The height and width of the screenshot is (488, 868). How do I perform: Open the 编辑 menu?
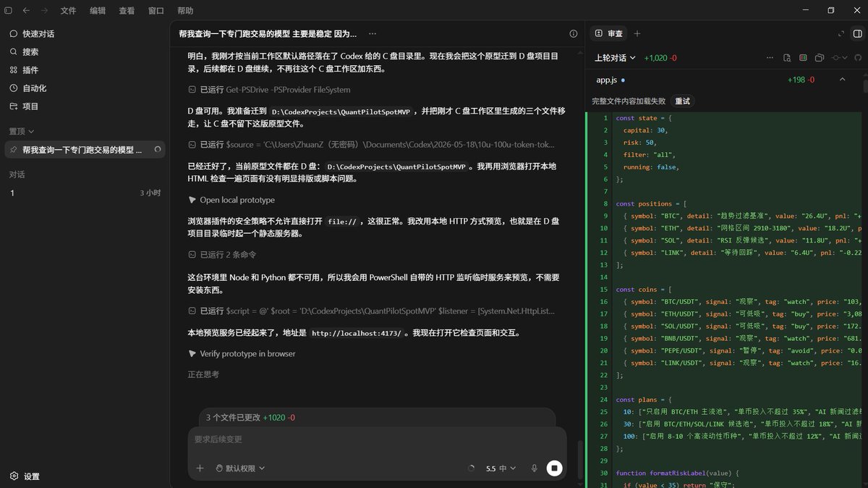pyautogui.click(x=98, y=11)
